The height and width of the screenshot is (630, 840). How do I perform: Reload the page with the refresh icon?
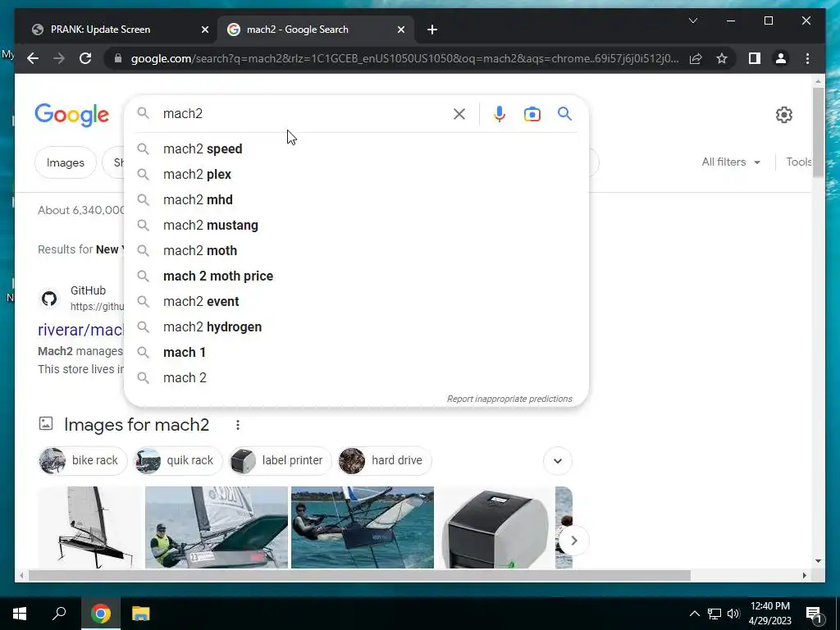coord(85,58)
